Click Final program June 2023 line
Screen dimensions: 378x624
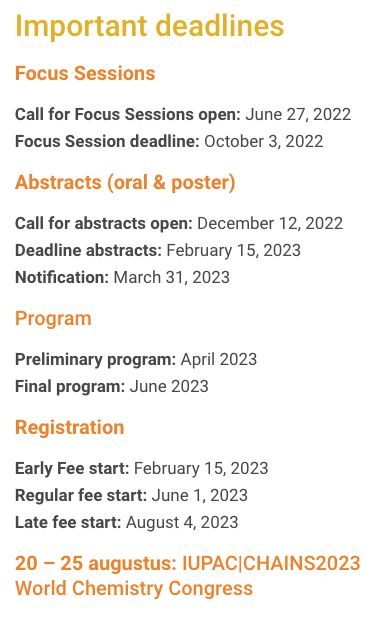pos(112,386)
